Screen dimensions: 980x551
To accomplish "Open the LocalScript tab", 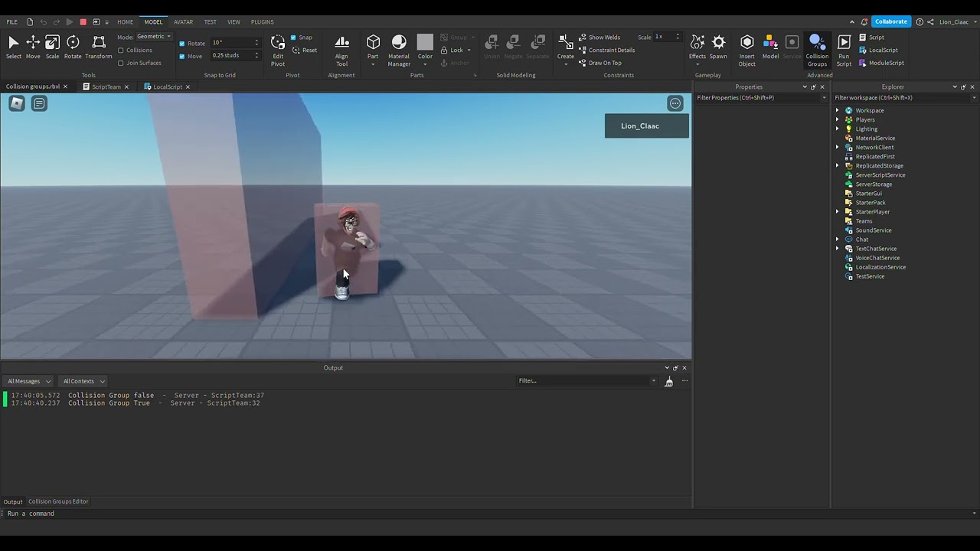I will click(166, 86).
